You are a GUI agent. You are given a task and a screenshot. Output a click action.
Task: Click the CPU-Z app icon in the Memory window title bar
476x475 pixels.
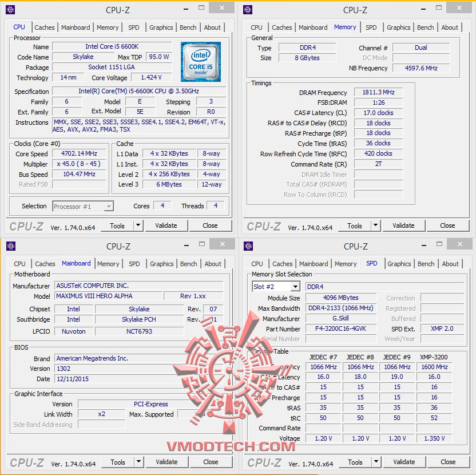248,10
